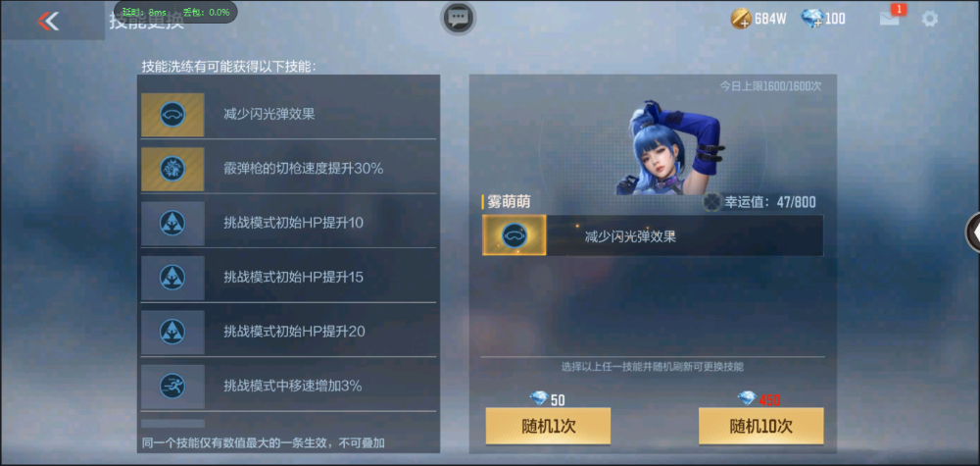Click the 技能更换 page title
The image size is (980, 466).
coord(147,23)
